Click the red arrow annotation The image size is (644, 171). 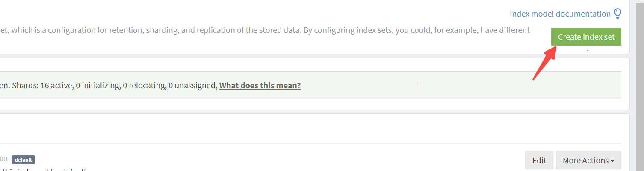click(x=544, y=63)
